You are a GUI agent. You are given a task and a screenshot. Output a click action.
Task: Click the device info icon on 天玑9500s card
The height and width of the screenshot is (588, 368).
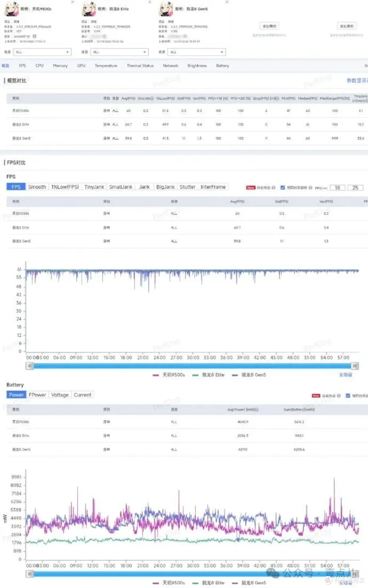coord(34,36)
